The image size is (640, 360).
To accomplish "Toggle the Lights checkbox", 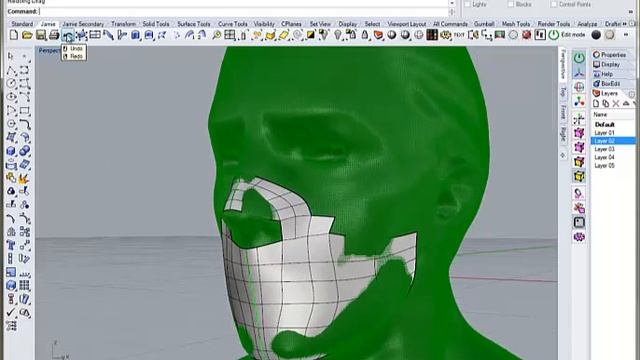I will tap(468, 4).
